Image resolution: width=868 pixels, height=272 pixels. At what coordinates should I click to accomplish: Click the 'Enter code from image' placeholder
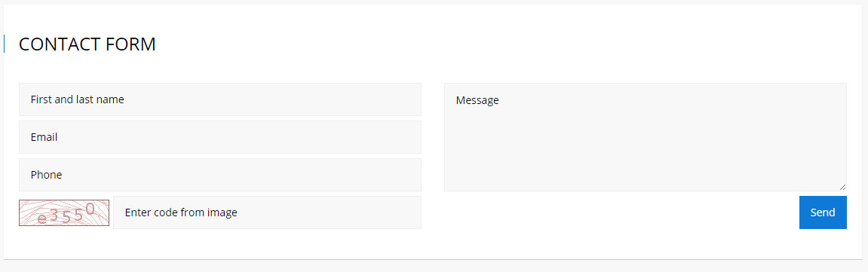[x=181, y=212]
